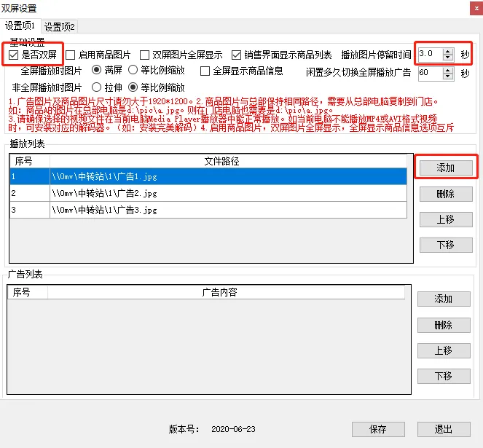Select playlist row 广告3.jpg
The image size is (483, 448).
click(208, 210)
